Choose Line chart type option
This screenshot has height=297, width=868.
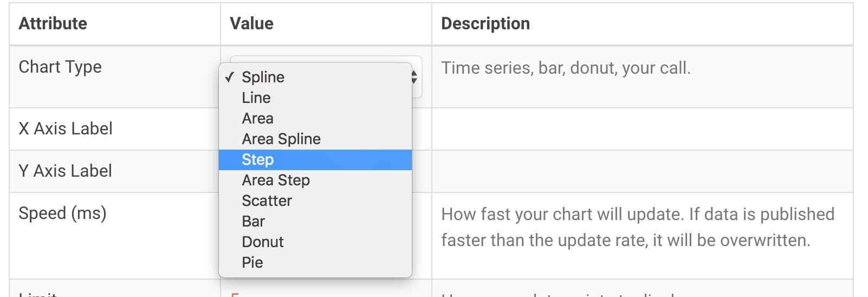[256, 98]
